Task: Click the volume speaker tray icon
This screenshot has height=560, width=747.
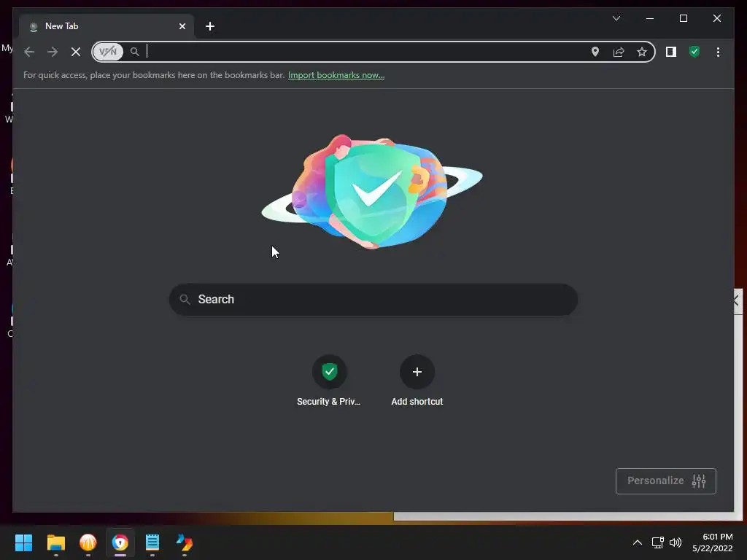Action: [676, 542]
